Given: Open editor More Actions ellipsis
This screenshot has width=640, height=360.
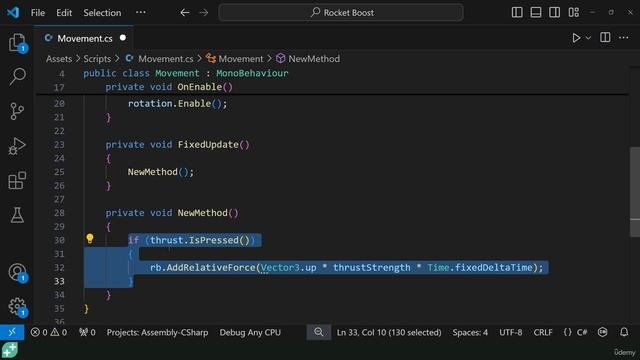Looking at the screenshot, I should point(624,38).
